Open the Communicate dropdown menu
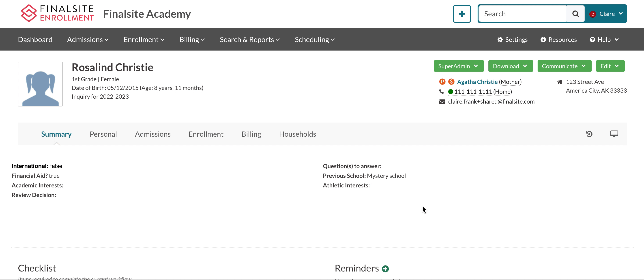The image size is (644, 280). tap(564, 66)
